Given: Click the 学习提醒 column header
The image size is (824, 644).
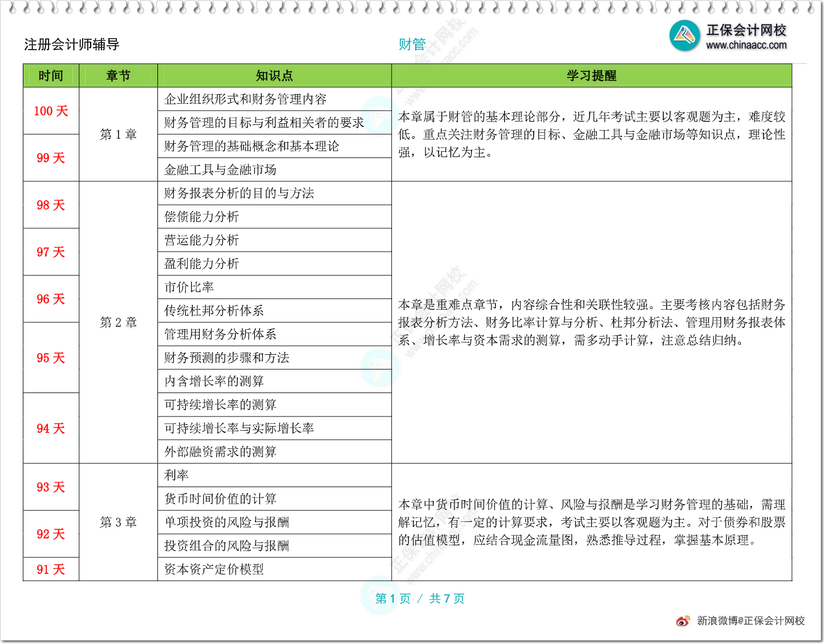Looking at the screenshot, I should tap(591, 76).
